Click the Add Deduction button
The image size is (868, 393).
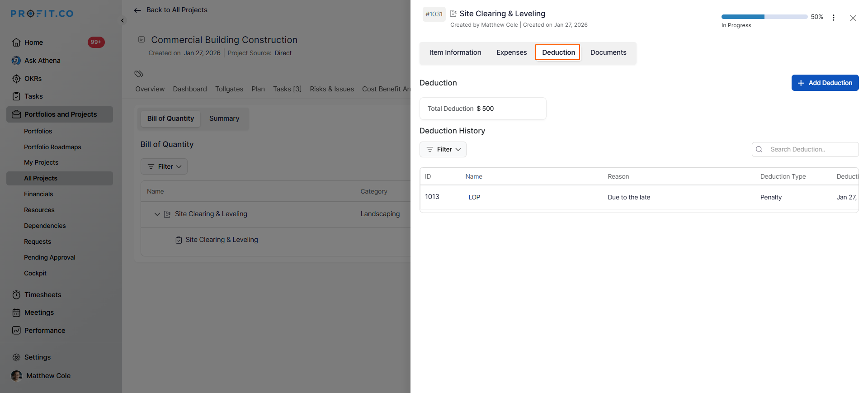825,83
